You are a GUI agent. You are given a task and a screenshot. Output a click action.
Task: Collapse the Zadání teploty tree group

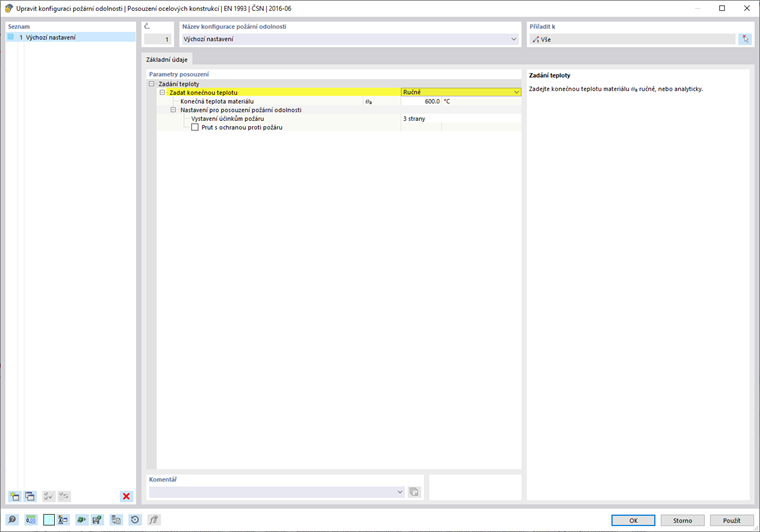tap(152, 84)
